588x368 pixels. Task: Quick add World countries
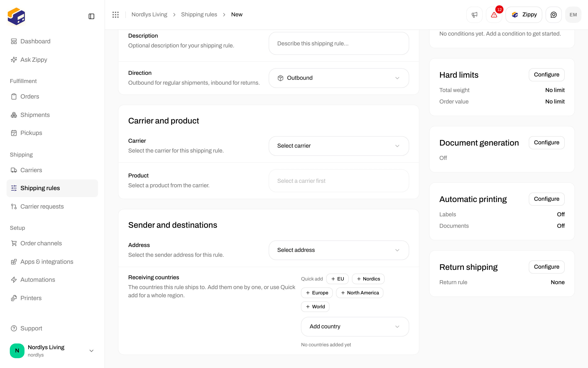point(315,307)
